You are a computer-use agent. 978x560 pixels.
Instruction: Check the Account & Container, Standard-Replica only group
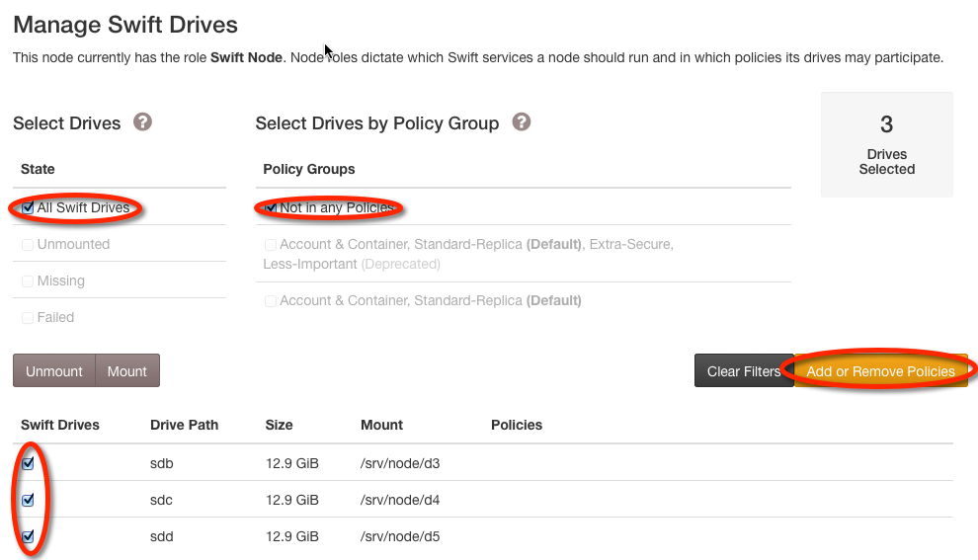point(271,301)
